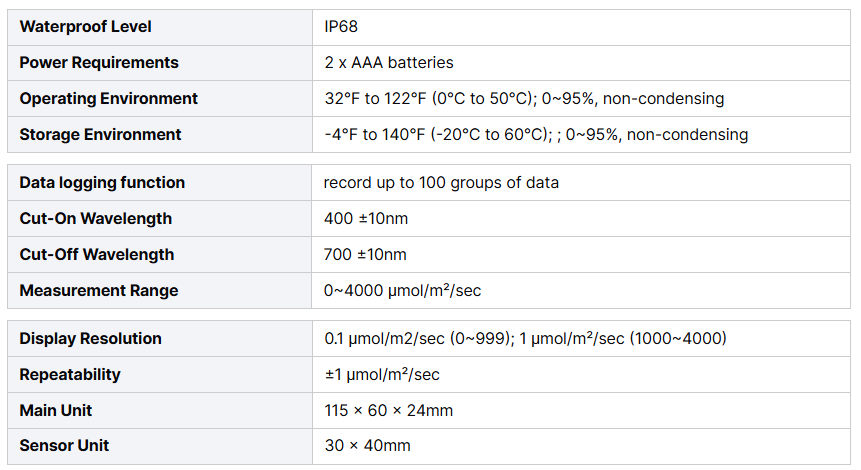Click the Data logging function label

click(x=102, y=183)
